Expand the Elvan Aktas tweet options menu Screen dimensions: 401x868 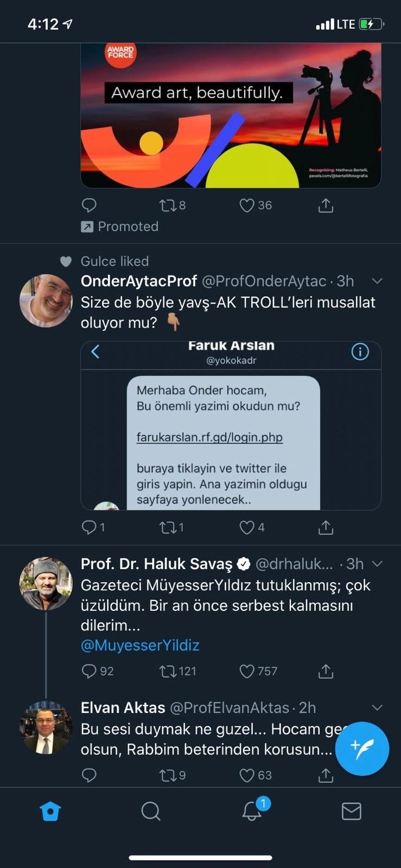point(377,707)
